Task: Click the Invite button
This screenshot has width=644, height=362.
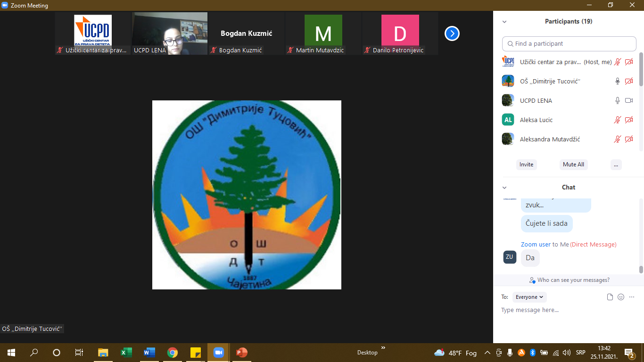Action: (526, 165)
